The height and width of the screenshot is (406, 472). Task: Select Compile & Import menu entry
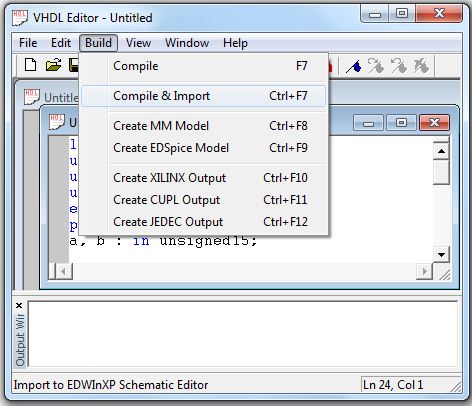coord(203,96)
